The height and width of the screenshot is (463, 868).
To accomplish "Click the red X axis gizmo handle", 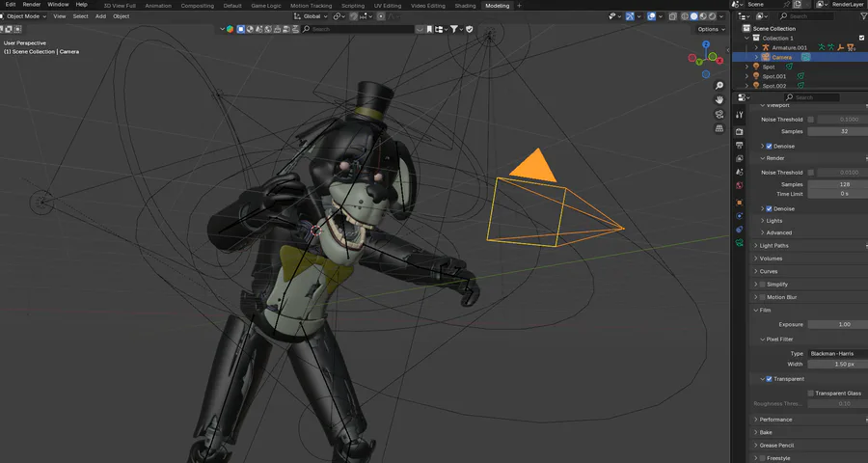I will coord(719,61).
